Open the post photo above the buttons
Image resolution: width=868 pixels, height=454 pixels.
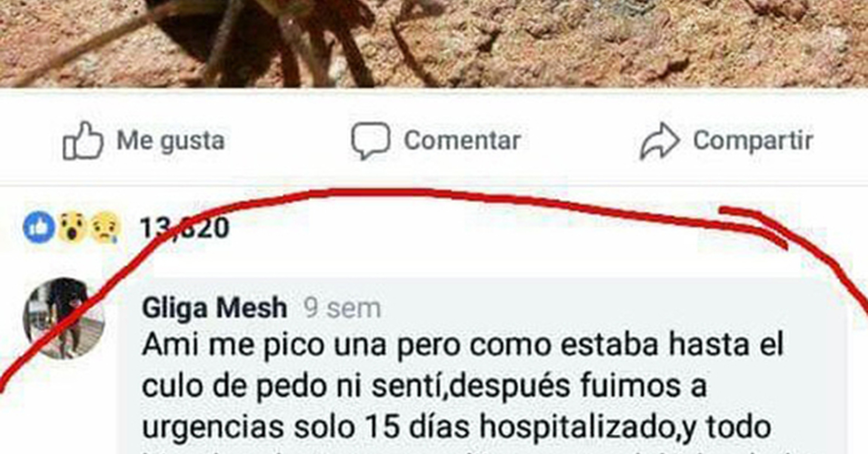(x=434, y=44)
